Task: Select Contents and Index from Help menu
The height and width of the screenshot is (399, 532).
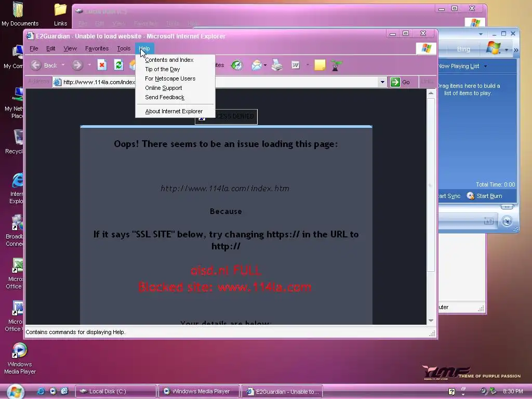Action: pyautogui.click(x=175, y=60)
